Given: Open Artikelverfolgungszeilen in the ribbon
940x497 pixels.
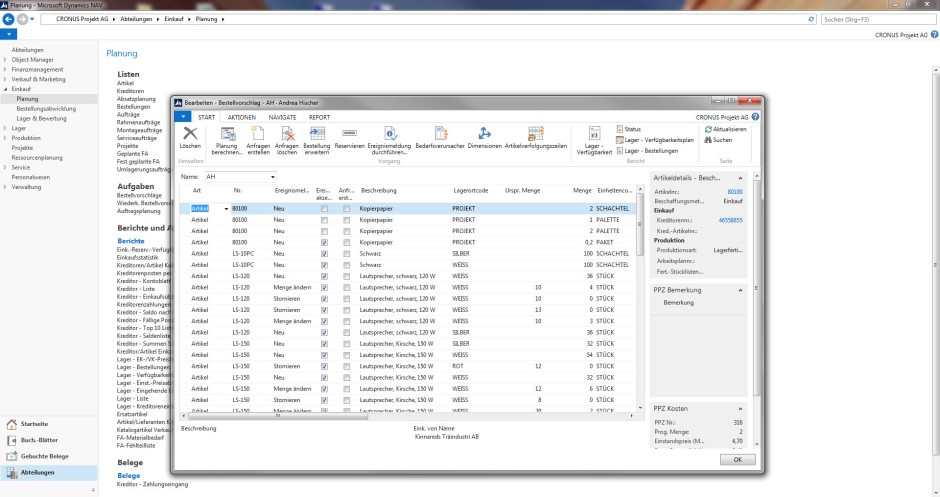Looking at the screenshot, I should [536, 134].
